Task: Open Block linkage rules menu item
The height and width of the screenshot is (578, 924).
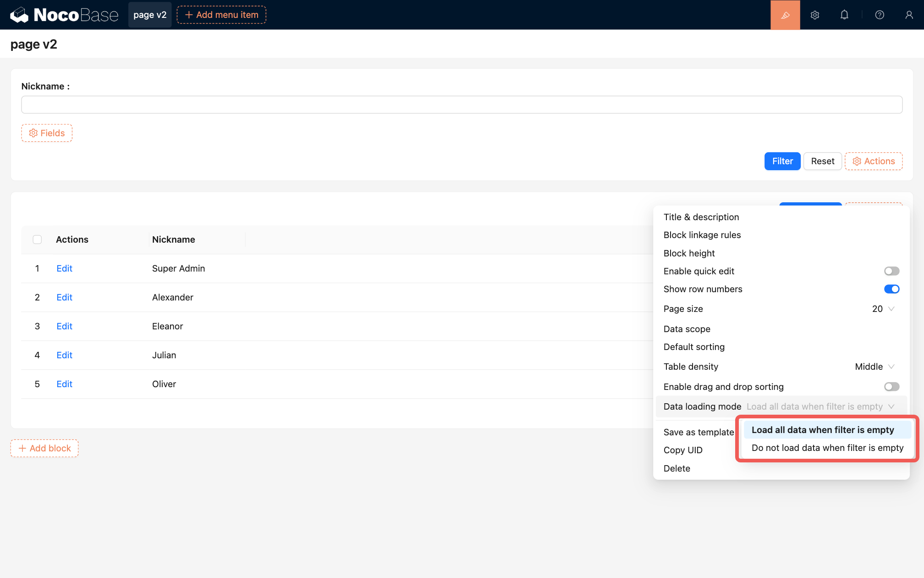Action: (702, 235)
